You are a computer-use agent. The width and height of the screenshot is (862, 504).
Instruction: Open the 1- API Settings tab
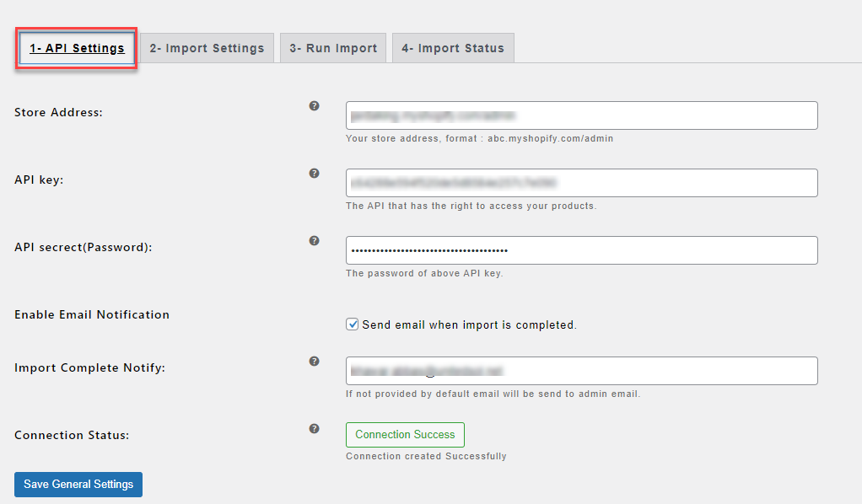78,48
